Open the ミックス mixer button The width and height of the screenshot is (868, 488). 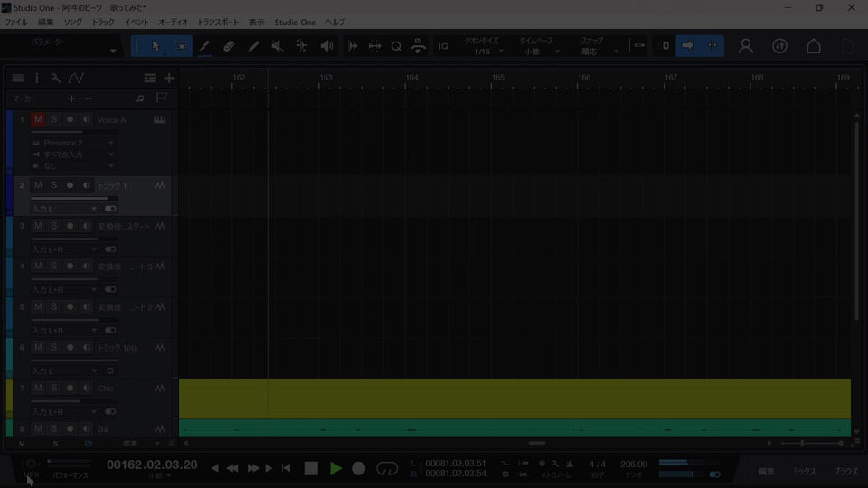pos(805,472)
